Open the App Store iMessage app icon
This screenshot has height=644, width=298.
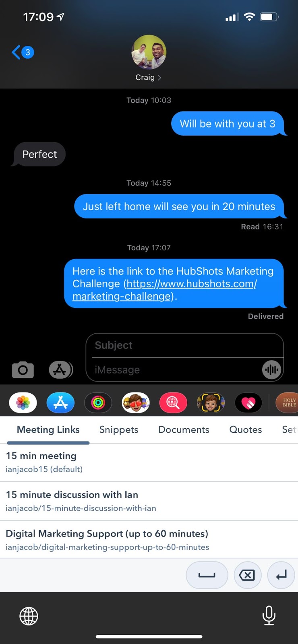(60, 402)
